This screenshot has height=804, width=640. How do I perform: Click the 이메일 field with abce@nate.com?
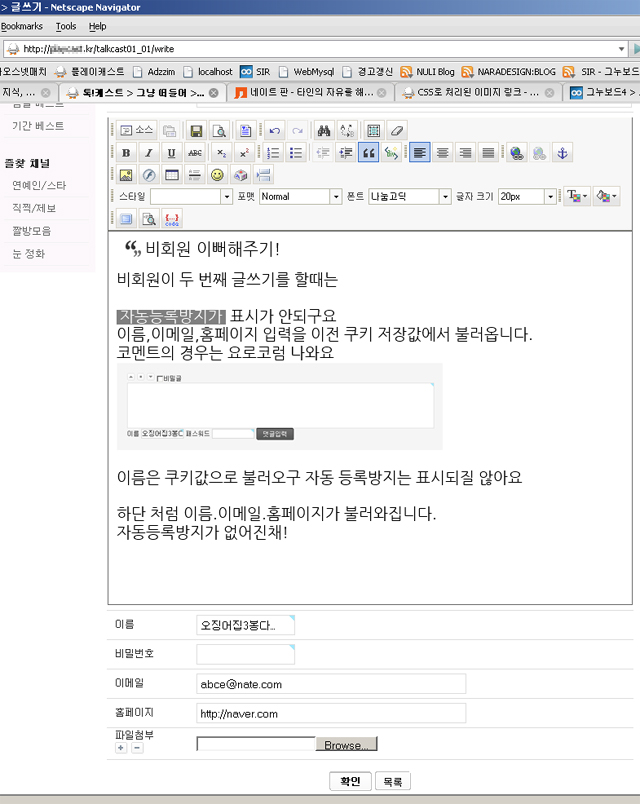tap(331, 684)
